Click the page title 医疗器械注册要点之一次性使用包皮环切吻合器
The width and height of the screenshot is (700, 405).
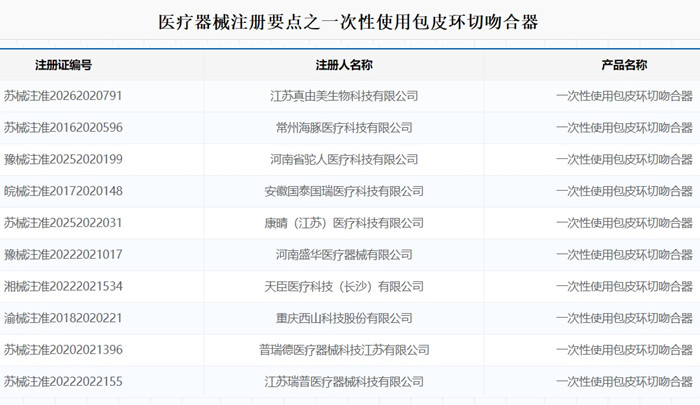348,22
